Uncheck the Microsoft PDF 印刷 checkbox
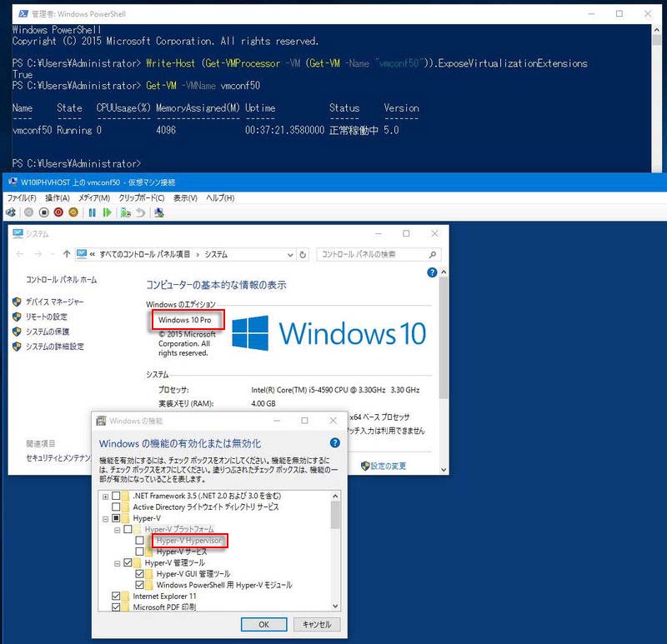 116,607
